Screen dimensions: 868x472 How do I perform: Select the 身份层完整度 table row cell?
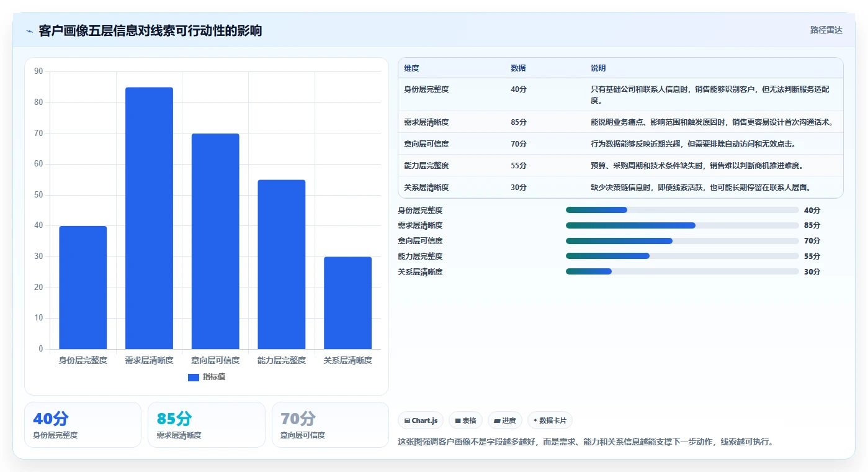click(x=426, y=89)
